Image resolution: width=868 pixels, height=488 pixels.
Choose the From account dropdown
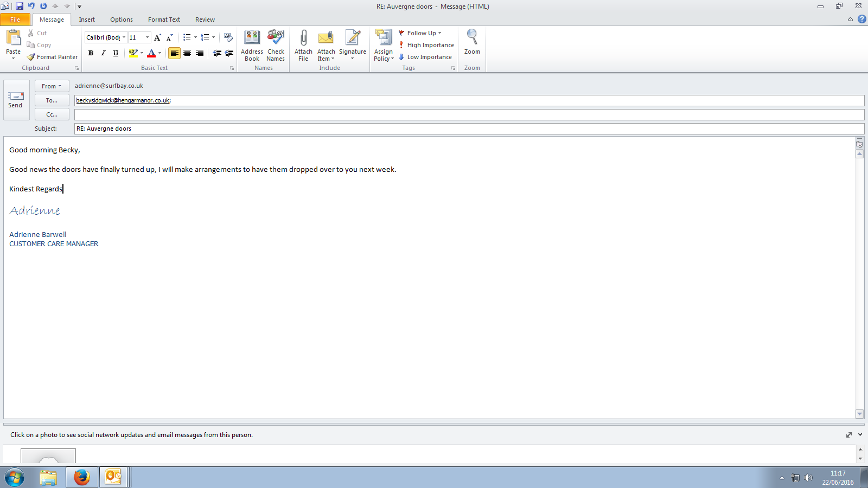[52, 86]
